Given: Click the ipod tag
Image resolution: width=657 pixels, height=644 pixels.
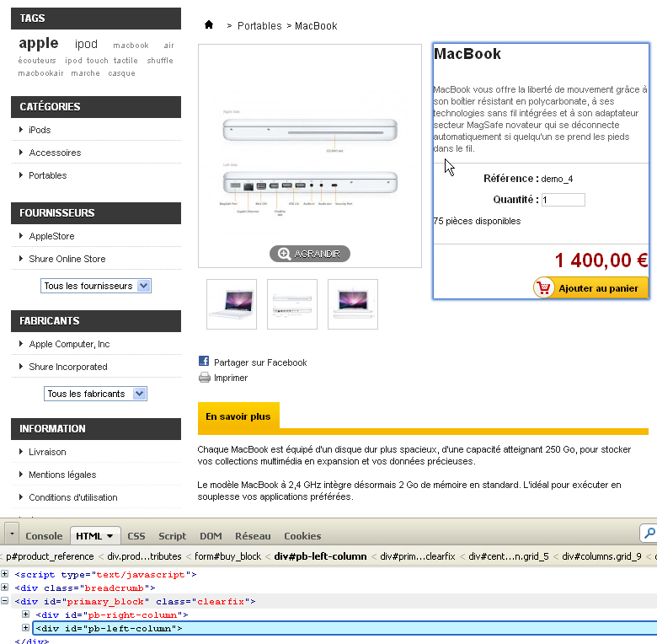Looking at the screenshot, I should [x=86, y=44].
